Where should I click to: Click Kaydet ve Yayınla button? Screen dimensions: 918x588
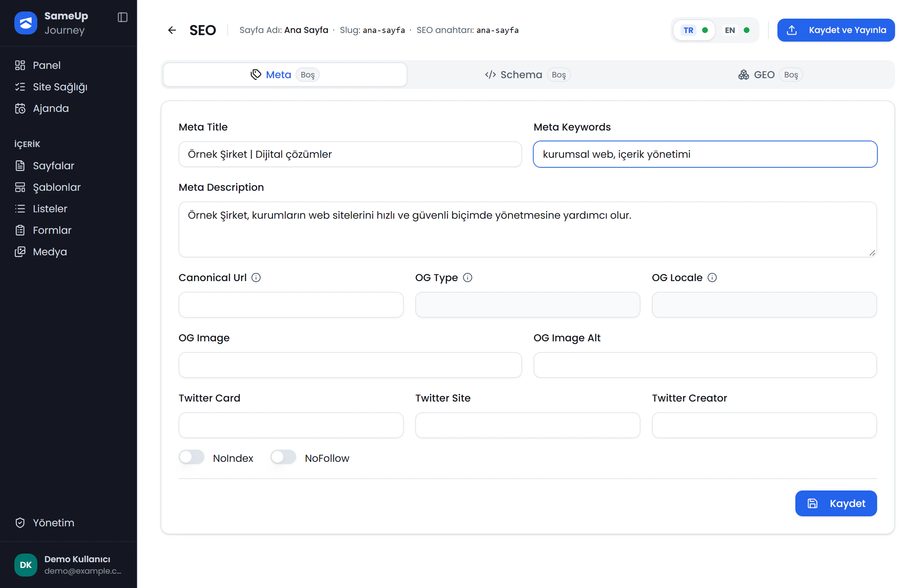click(x=836, y=30)
